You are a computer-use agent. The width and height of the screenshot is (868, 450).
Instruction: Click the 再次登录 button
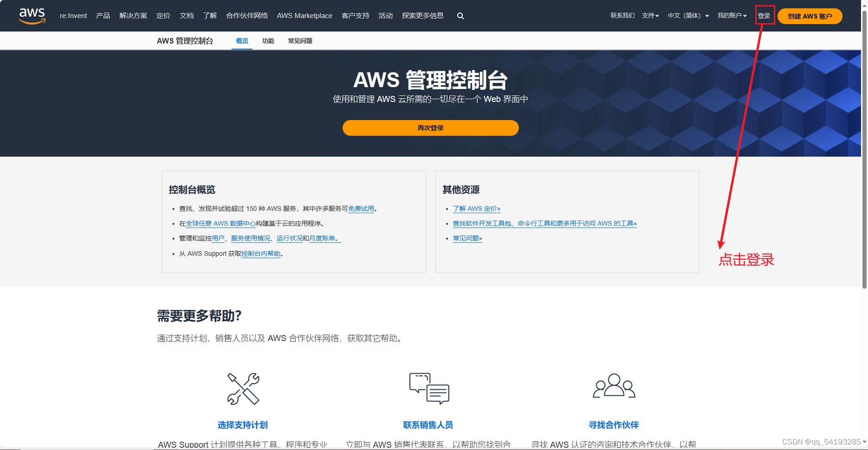(x=430, y=128)
